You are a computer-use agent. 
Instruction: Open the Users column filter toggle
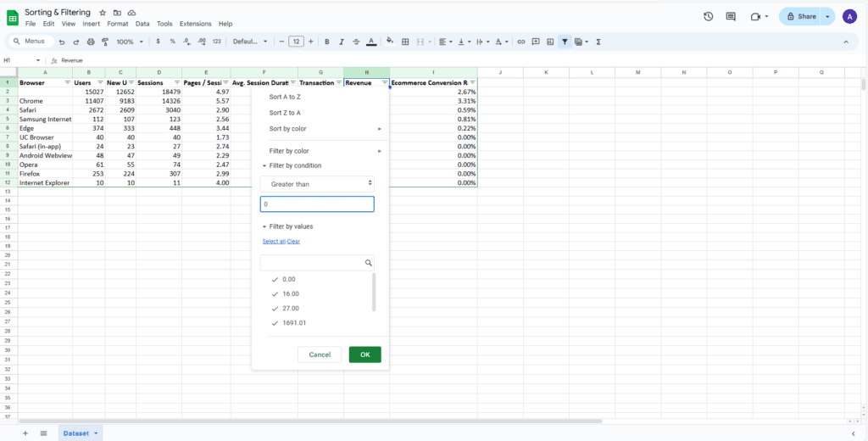(x=100, y=82)
